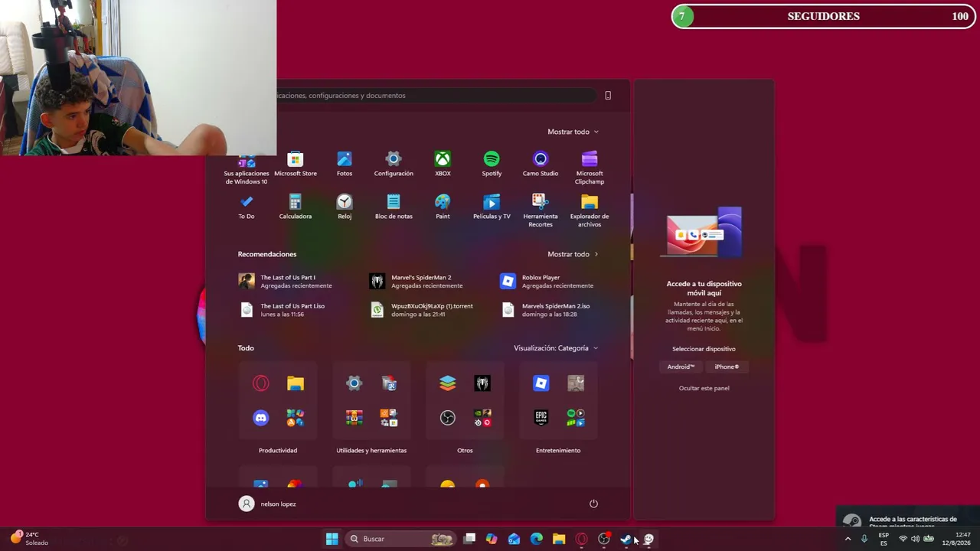This screenshot has width=980, height=551.
Task: Launch the Fotos app
Action: (345, 165)
